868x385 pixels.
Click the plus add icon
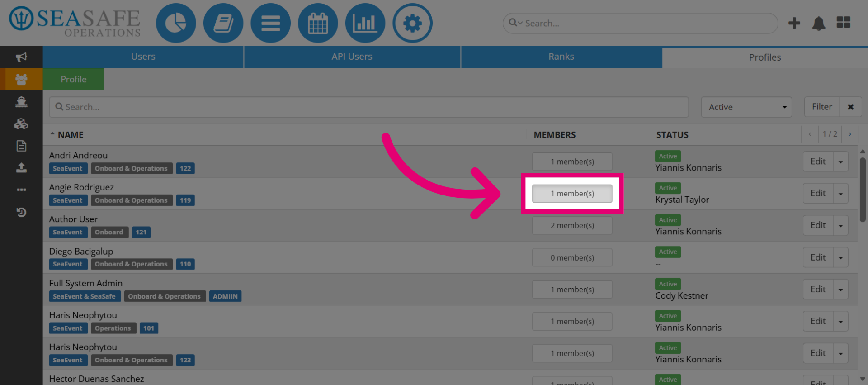pos(794,23)
